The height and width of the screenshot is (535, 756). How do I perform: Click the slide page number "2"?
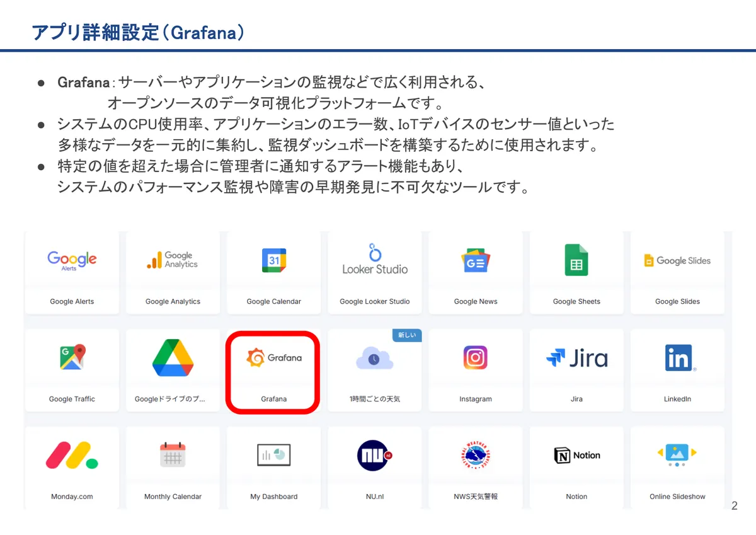[x=735, y=506]
